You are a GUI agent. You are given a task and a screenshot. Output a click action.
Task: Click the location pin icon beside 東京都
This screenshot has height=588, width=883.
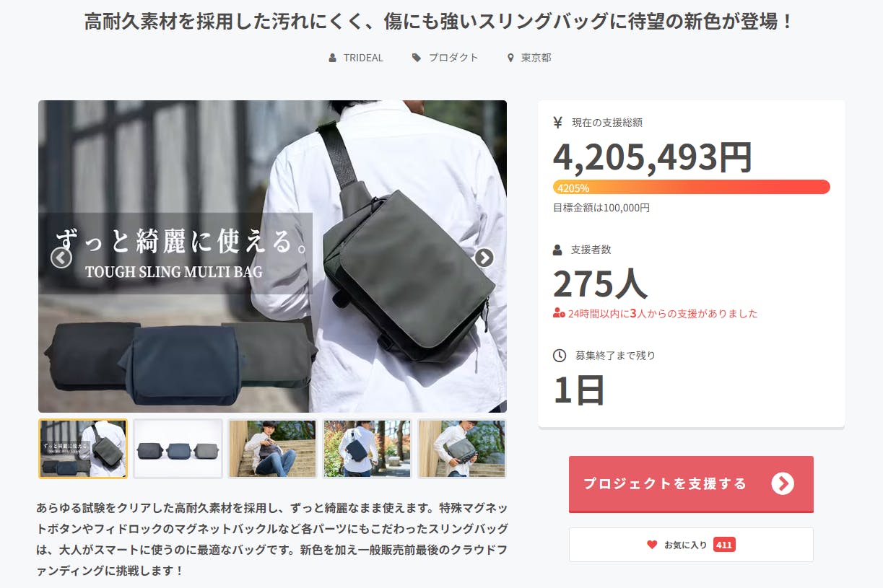510,58
